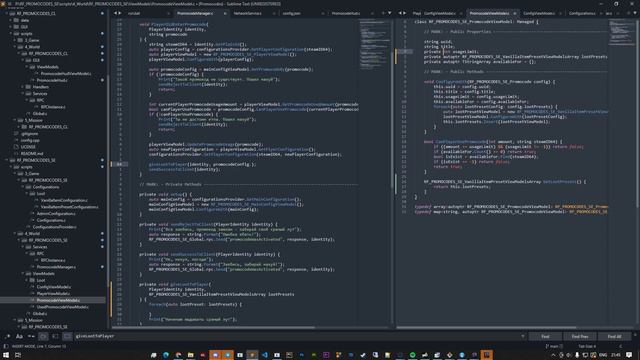The image size is (640, 360).
Task: Launch Microsoft Edge from taskbar
Action: point(166,355)
